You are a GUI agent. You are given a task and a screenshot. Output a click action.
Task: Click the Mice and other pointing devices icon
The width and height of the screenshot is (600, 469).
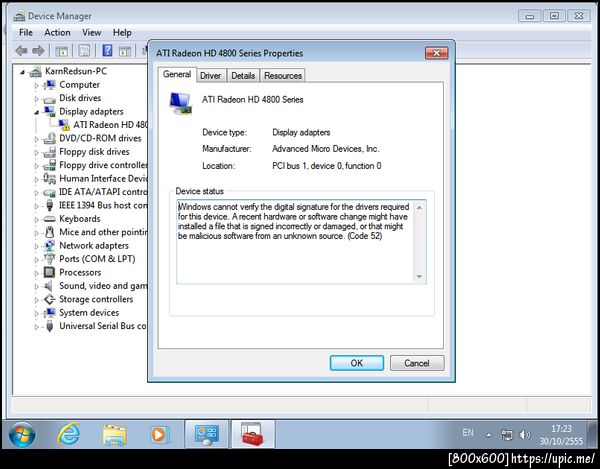click(x=49, y=232)
